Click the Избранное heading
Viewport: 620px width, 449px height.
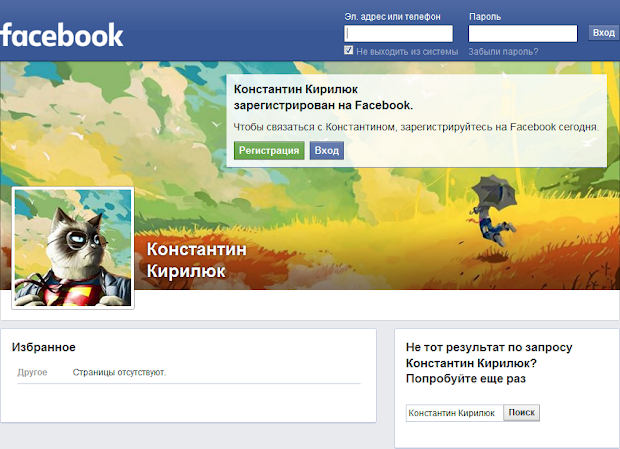click(x=43, y=347)
